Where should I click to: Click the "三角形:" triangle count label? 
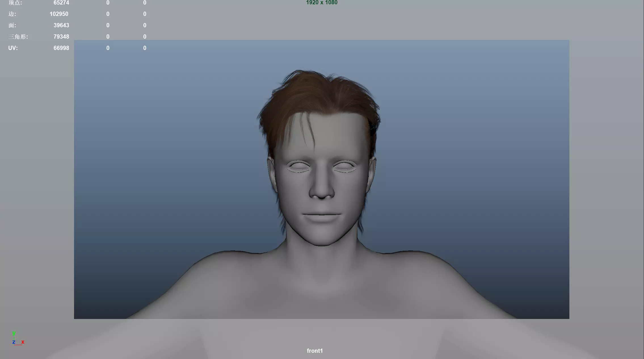(18, 37)
